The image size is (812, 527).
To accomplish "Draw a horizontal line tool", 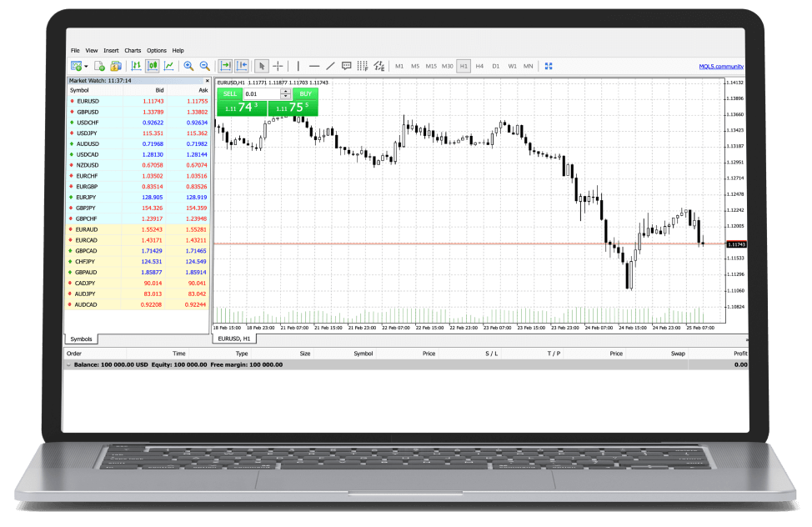I will point(313,67).
